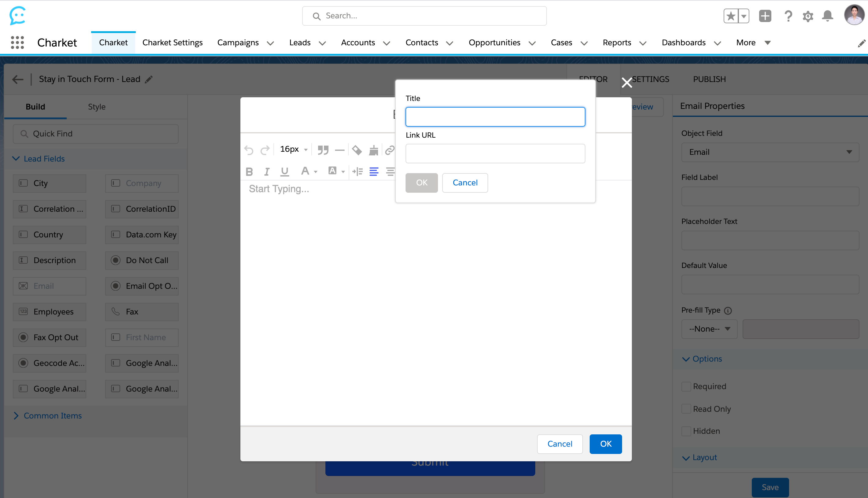Select left text alignment icon
The image size is (868, 498).
click(x=374, y=171)
